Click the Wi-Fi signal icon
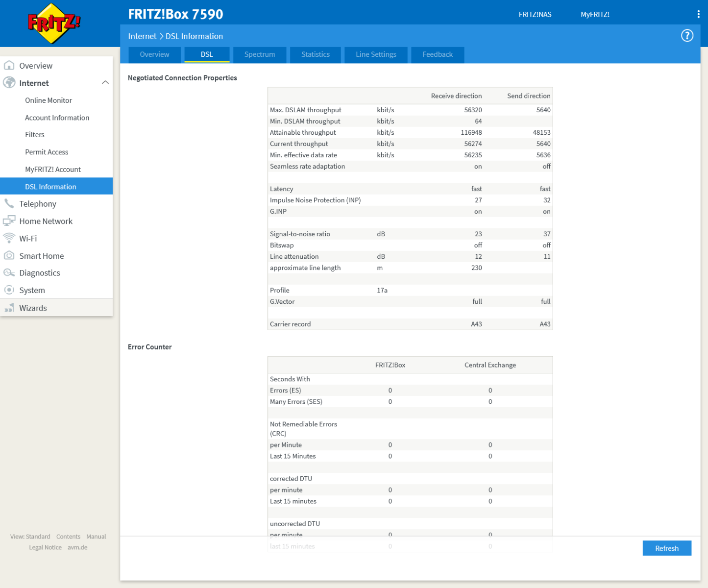This screenshot has height=588, width=708. click(9, 238)
